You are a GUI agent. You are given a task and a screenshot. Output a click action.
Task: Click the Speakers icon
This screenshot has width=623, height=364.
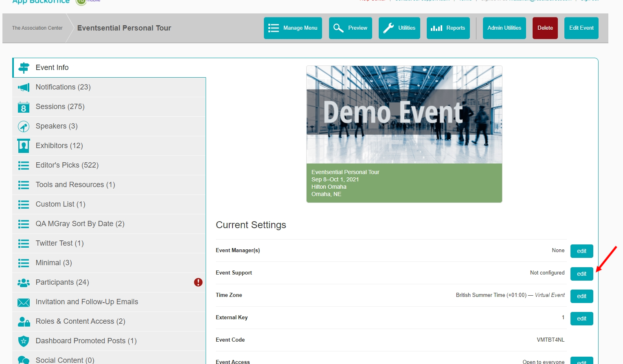(24, 126)
